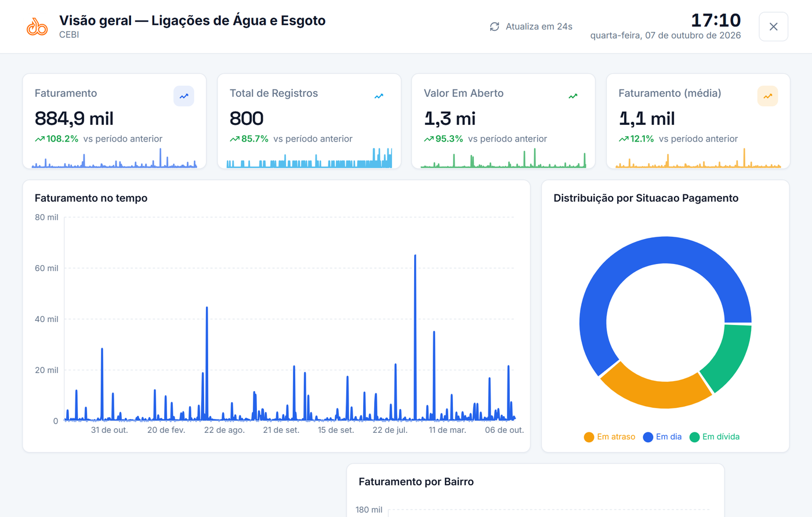This screenshot has width=812, height=517.
Task: Toggle the Em atraso legend item
Action: click(610, 437)
